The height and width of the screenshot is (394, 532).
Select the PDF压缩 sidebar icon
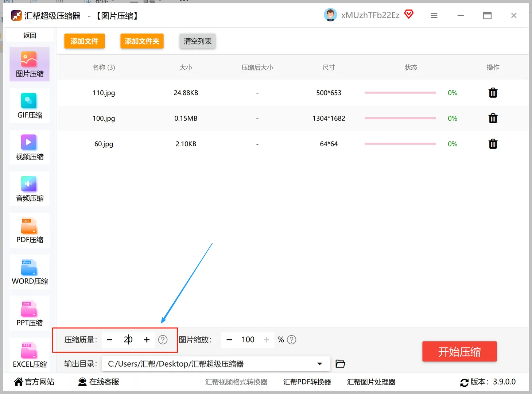[29, 230]
